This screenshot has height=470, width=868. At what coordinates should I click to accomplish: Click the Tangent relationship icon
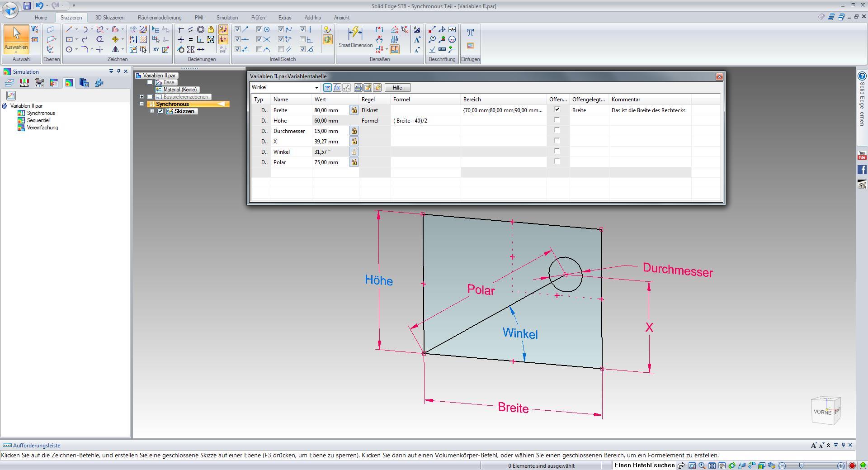coord(181,49)
